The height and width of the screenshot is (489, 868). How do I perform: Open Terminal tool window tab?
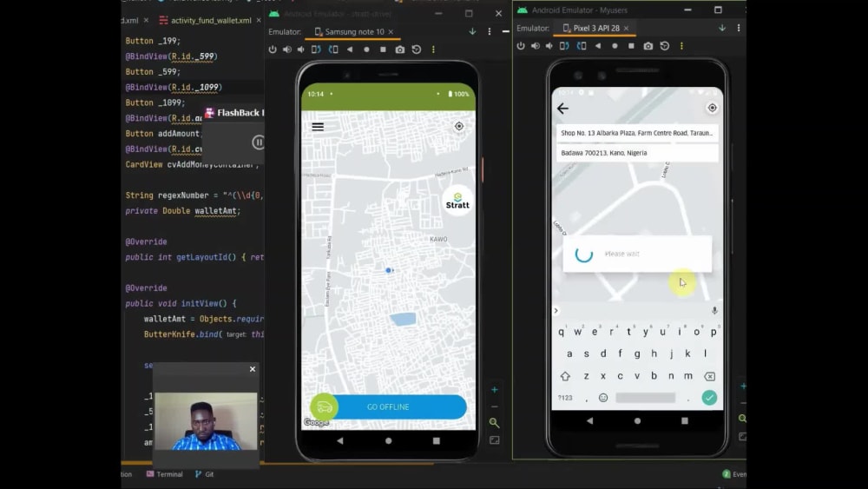point(164,474)
